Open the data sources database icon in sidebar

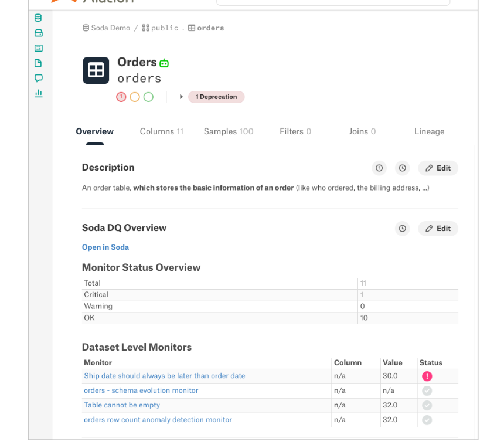[x=38, y=18]
